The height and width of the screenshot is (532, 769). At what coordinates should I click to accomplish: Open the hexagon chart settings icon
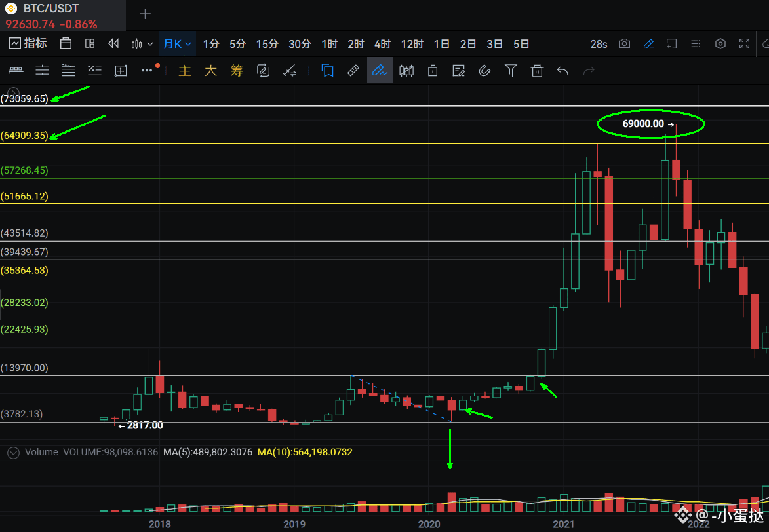pos(720,44)
